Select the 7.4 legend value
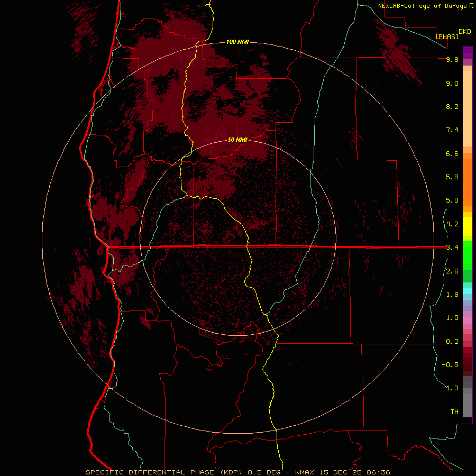The image size is (476, 476). 452,130
